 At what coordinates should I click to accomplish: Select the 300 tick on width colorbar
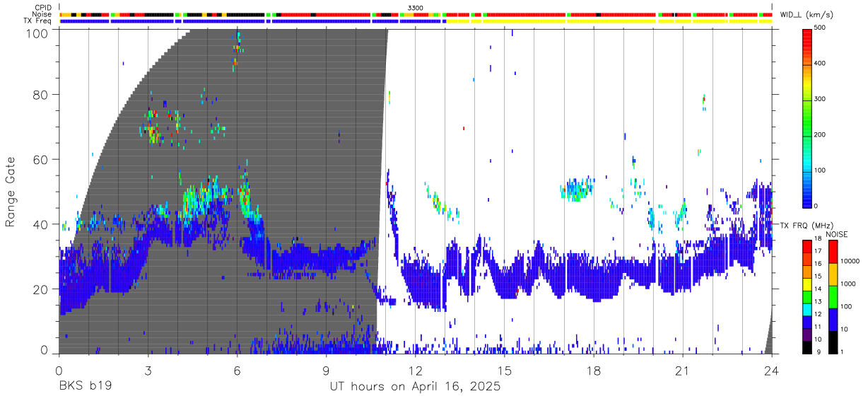[x=821, y=99]
